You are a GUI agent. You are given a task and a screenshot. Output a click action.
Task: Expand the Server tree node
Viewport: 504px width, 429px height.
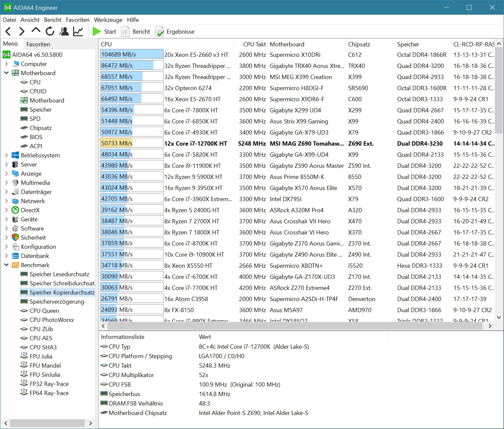[6, 164]
